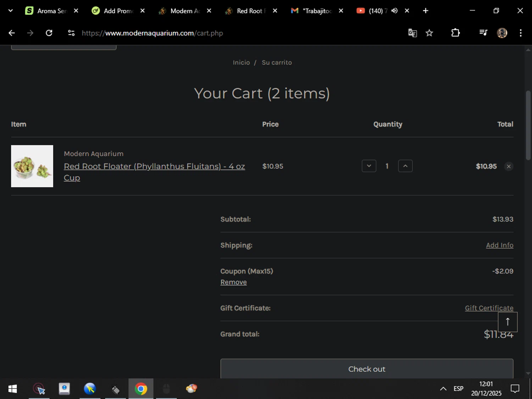532x399 pixels.
Task: Close the Gmail Trabajitos tab
Action: [x=341, y=11]
